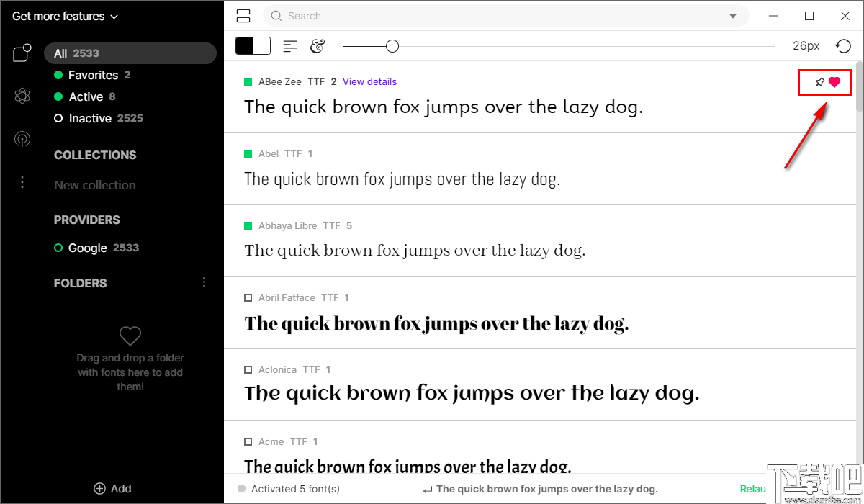Screen dimensions: 864x504
Task: Open the fonts library sidebar icon
Action: 22,53
